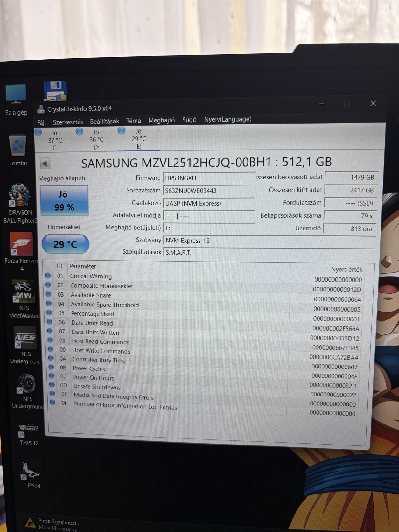The width and height of the screenshot is (399, 532).
Task: Click the total reads value 1479 GB
Action: point(351,177)
